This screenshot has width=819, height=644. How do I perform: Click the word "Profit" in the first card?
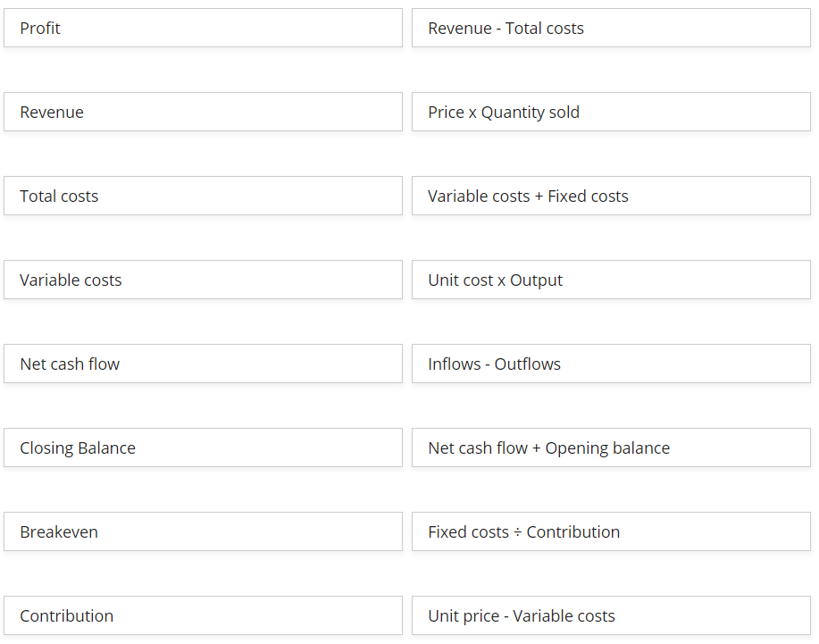click(x=40, y=29)
